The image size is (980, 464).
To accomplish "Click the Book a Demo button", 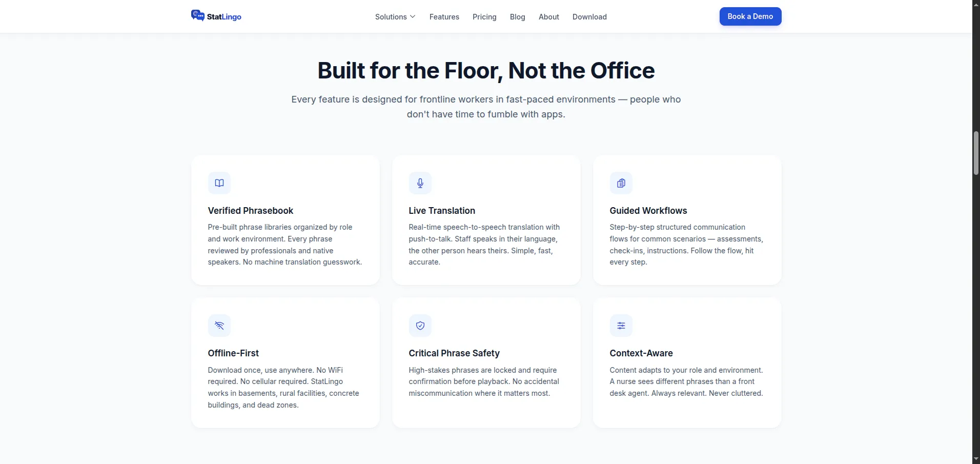I will [x=749, y=16].
